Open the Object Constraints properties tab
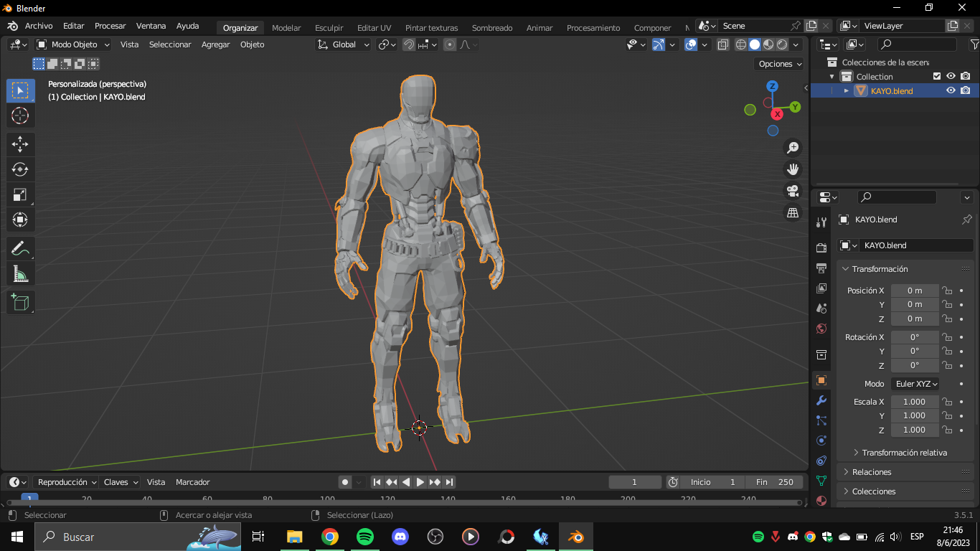The height and width of the screenshot is (551, 980). (x=821, y=461)
